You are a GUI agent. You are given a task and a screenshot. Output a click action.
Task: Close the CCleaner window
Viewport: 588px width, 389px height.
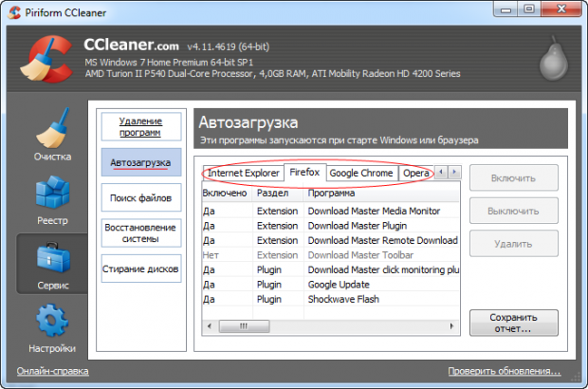(561, 9)
